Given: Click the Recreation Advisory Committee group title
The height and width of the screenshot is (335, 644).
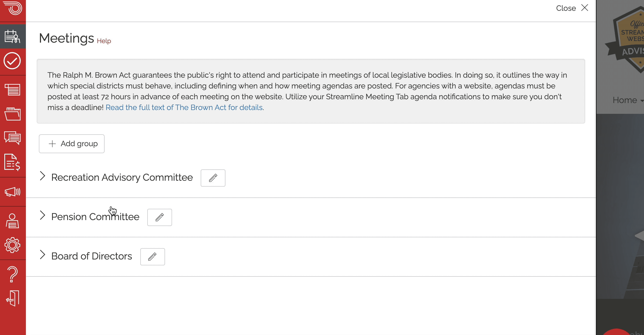Looking at the screenshot, I should click(122, 177).
